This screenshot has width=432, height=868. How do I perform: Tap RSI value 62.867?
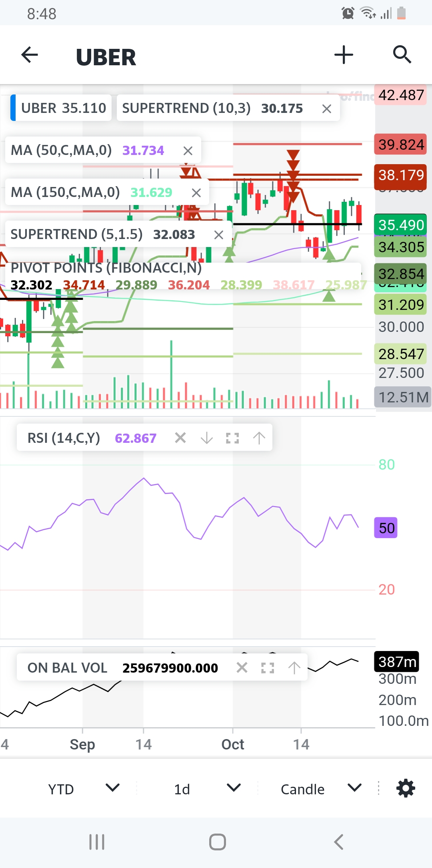(136, 438)
